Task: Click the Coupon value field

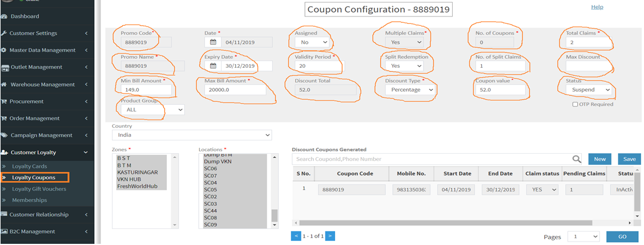Action: click(501, 89)
